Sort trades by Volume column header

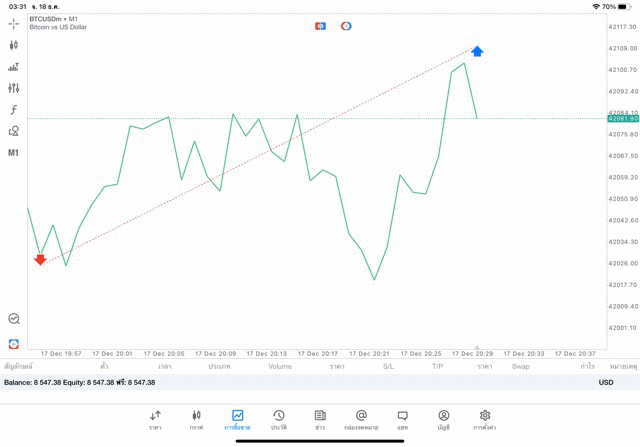point(280,367)
